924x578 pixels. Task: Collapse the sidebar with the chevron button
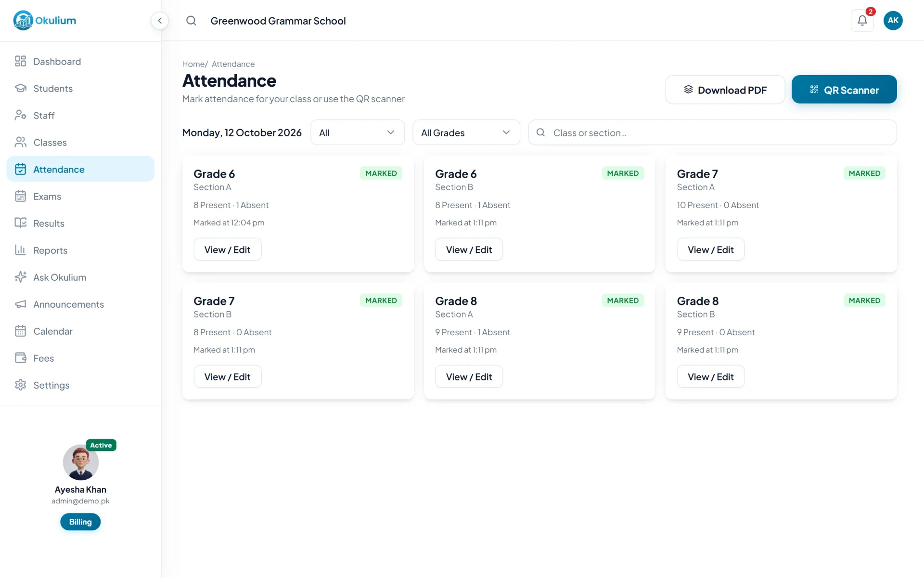pos(160,21)
